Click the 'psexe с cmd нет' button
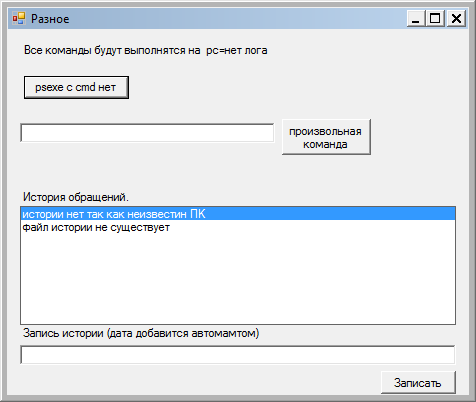 coord(76,87)
